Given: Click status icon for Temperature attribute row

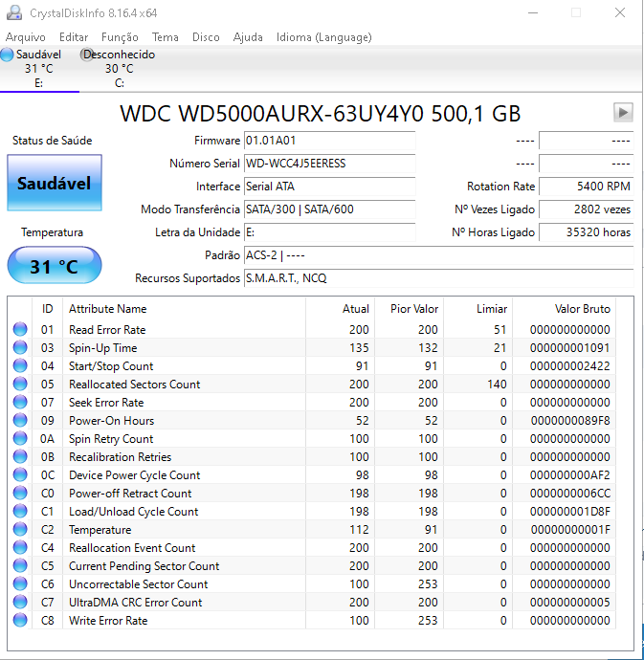Looking at the screenshot, I should click(20, 529).
